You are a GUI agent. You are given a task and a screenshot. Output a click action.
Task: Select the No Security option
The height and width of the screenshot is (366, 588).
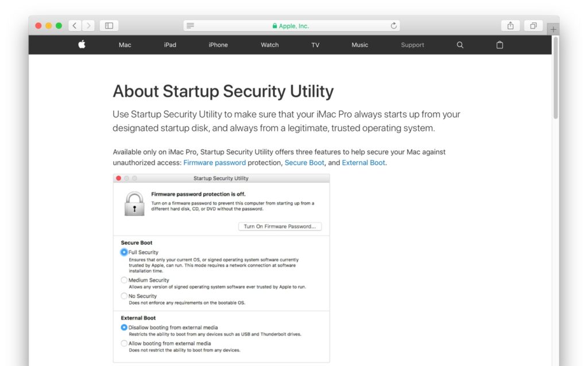tap(124, 296)
